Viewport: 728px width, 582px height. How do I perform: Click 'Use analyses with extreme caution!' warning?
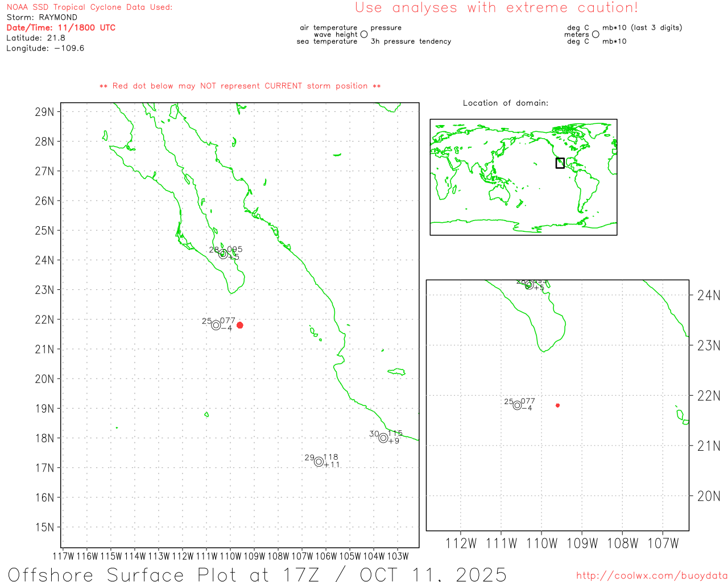pyautogui.click(x=497, y=8)
